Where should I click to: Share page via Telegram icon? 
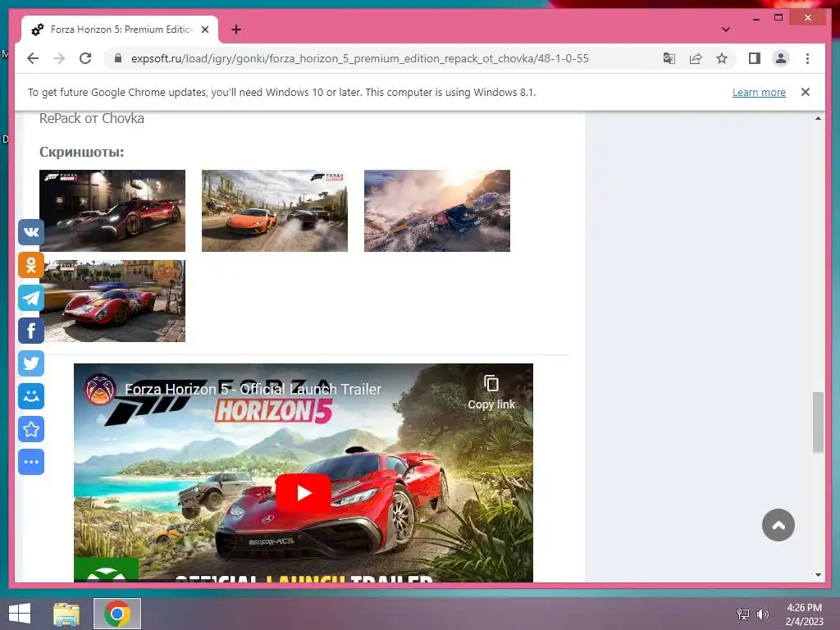[31, 298]
